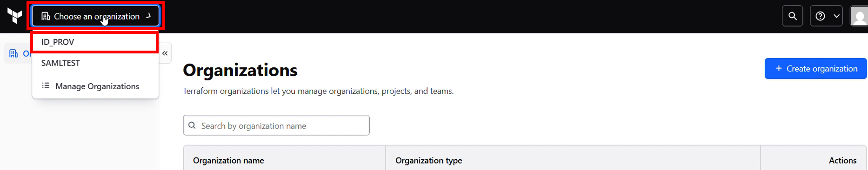The height and width of the screenshot is (170, 868).
Task: Expand the help menu chevron
Action: pyautogui.click(x=836, y=16)
